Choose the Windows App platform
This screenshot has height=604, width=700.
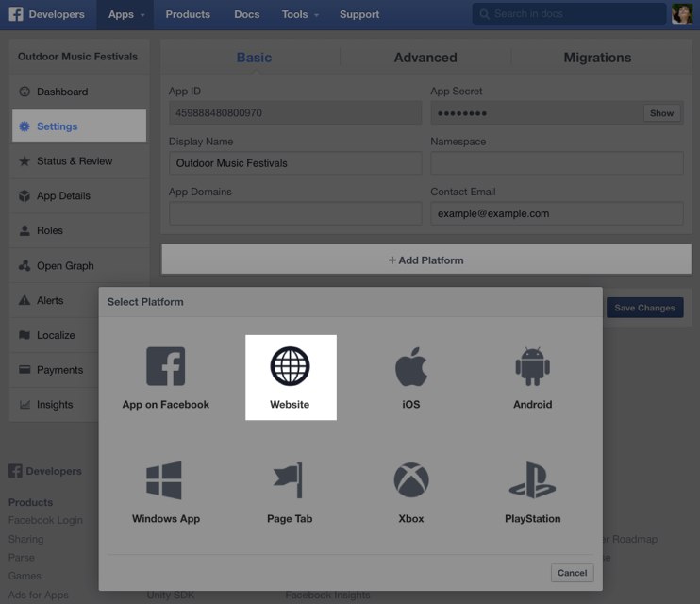[166, 493]
